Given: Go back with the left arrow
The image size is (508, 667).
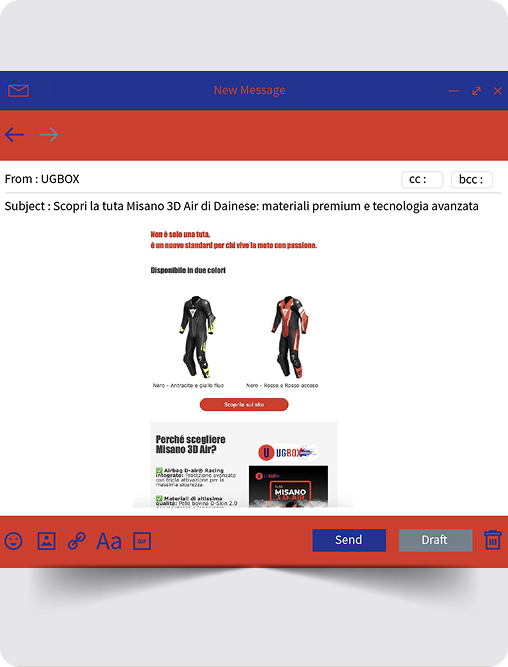Looking at the screenshot, I should tap(14, 135).
